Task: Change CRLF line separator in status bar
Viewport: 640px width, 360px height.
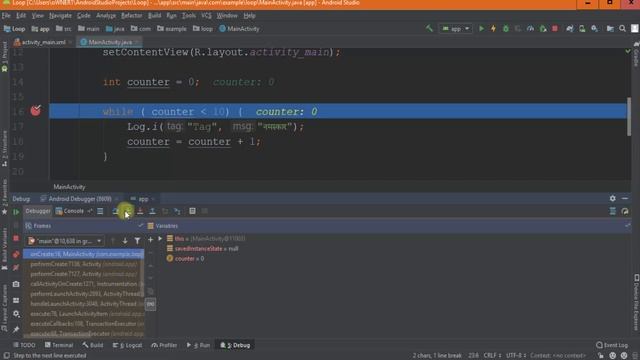Action: pyautogui.click(x=492, y=356)
